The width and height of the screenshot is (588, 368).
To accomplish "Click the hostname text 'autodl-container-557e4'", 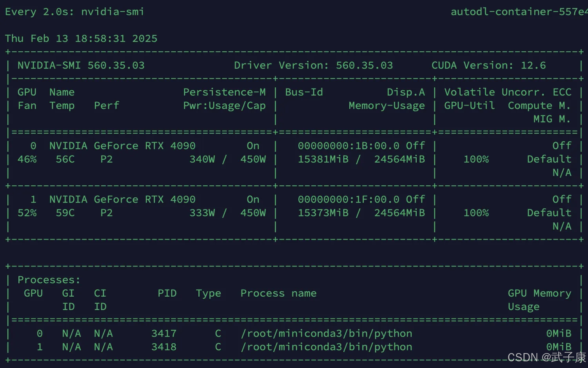I will 519,12.
